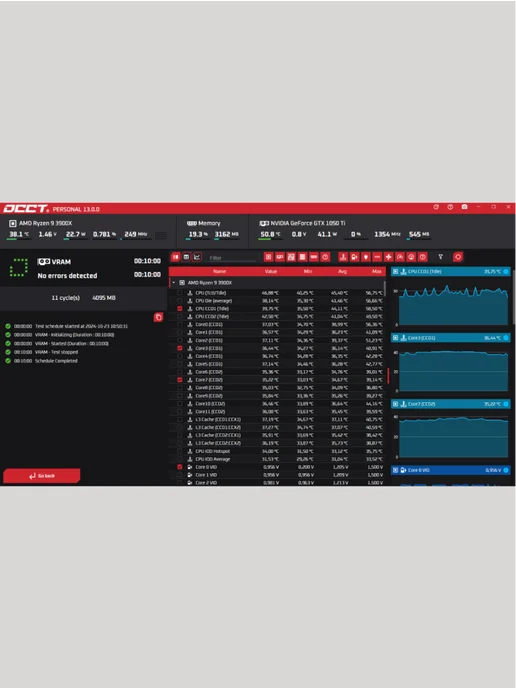This screenshot has height=688, width=516.
Task: Toggle the GPU sensors filter icon
Action: (280, 257)
